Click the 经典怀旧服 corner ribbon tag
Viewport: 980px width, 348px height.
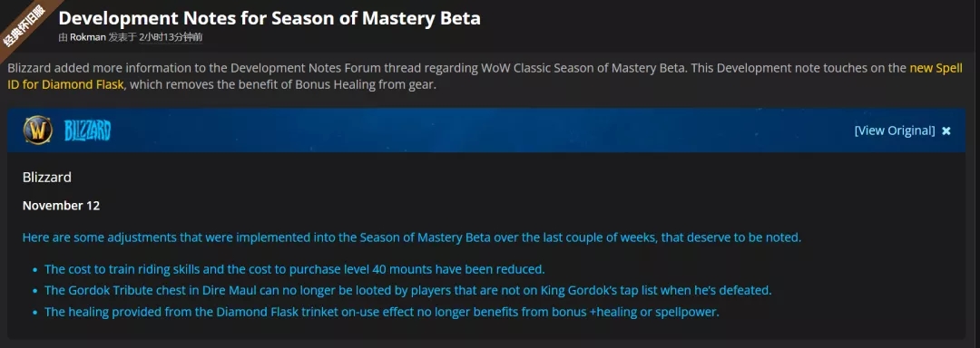point(25,25)
